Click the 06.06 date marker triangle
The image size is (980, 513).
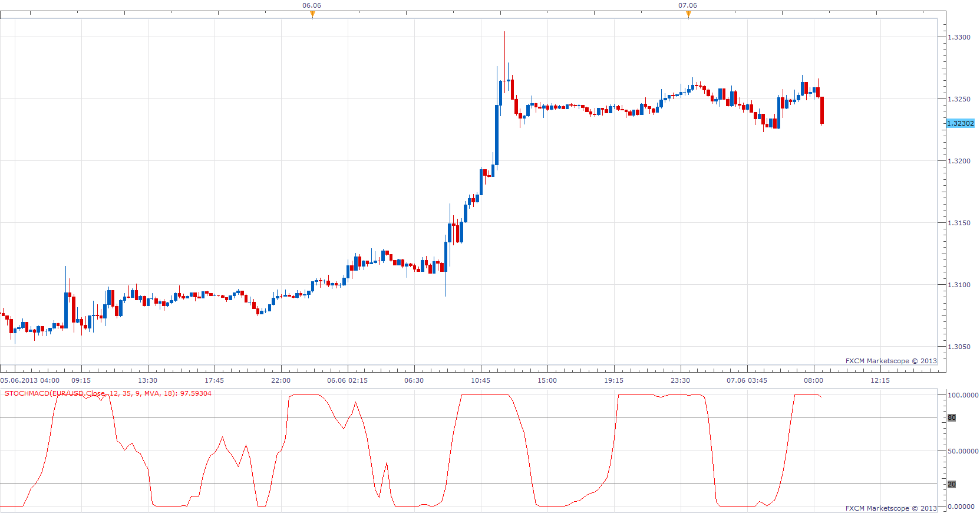pyautogui.click(x=312, y=15)
